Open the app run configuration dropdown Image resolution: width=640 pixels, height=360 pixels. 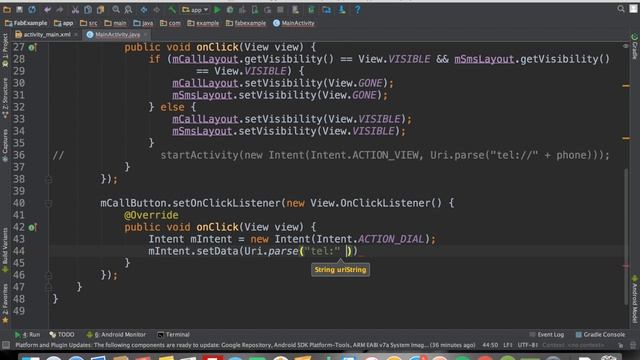[195, 9]
